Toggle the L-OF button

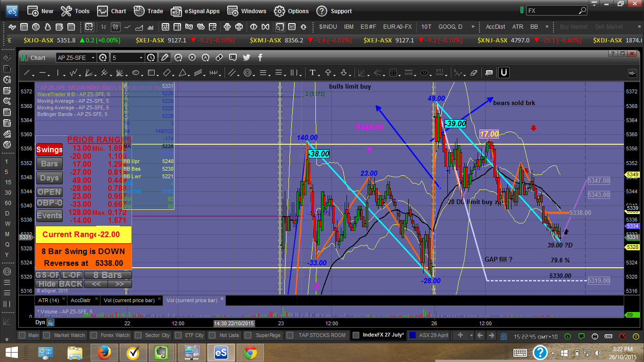point(72,275)
